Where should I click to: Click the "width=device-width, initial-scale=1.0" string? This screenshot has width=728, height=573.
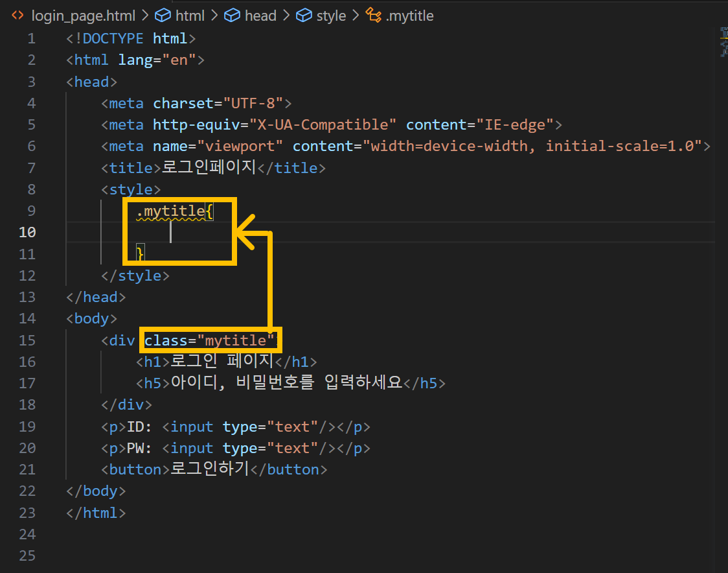coord(532,146)
